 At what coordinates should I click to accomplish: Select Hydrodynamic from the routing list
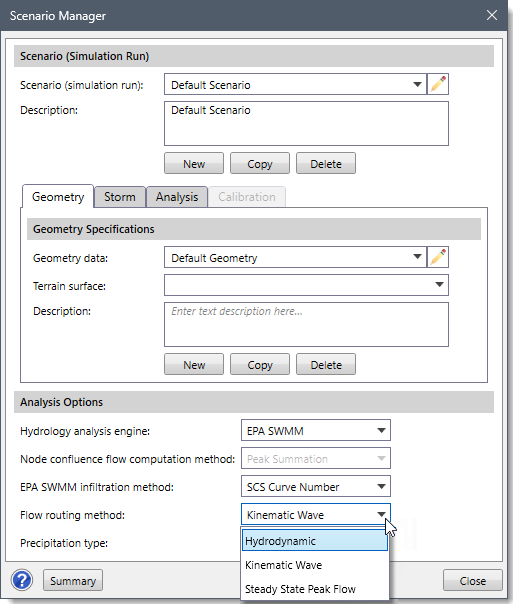point(315,541)
